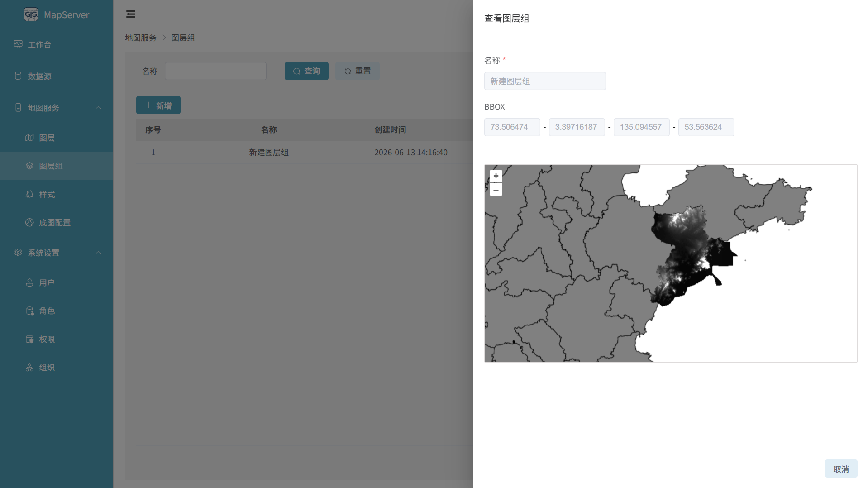Viewport: 868px width, 488px height.
Task: Toggle the hamburger sidebar collapse icon
Action: point(131,14)
